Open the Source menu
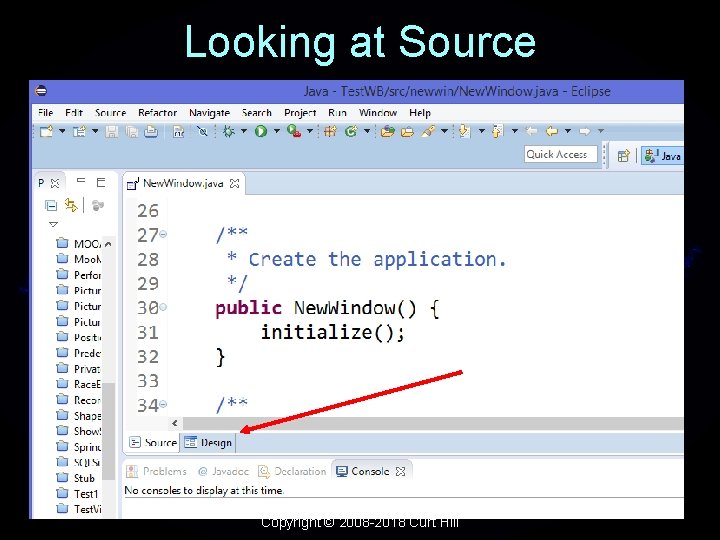This screenshot has height=540, width=720. (x=110, y=112)
